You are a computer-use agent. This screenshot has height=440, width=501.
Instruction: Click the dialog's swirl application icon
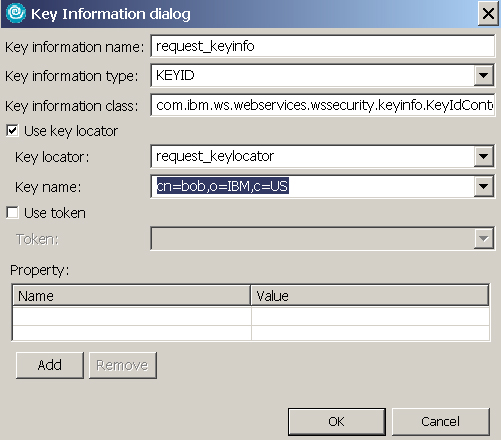click(16, 13)
